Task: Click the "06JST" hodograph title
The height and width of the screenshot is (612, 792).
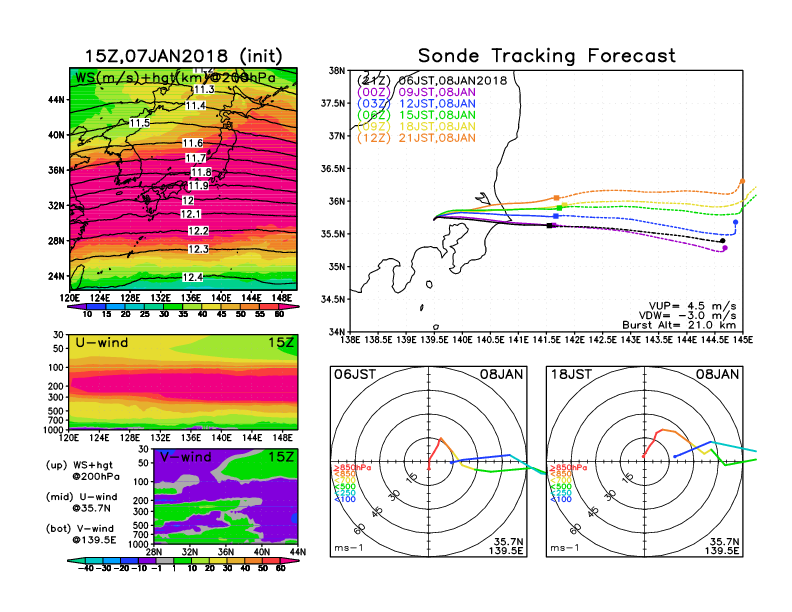Action: [x=355, y=374]
